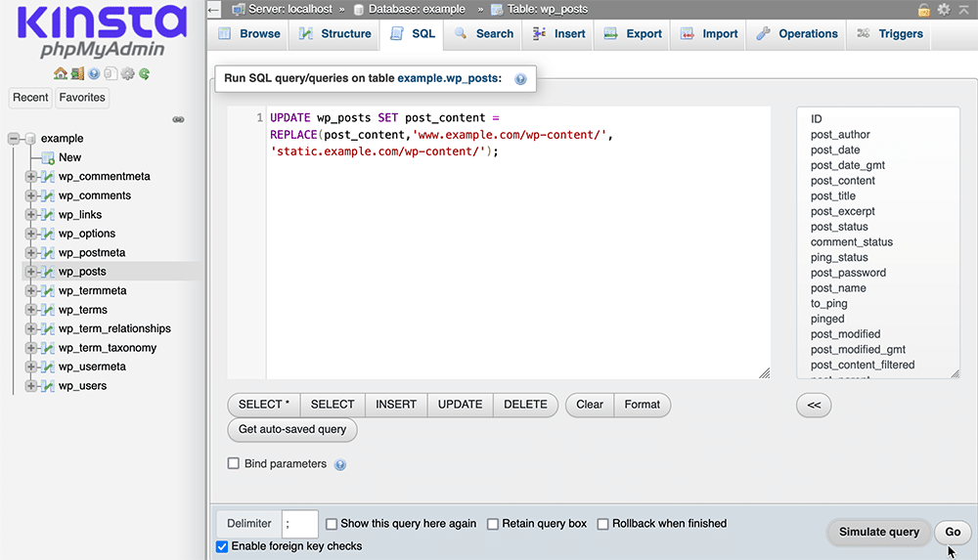Enable the Bind parameters checkbox
The image size is (978, 560).
[x=234, y=464]
